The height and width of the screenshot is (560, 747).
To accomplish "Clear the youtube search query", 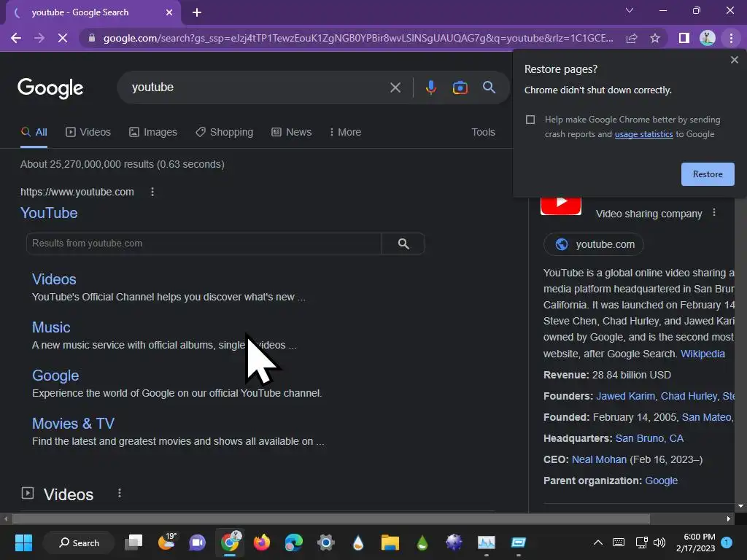I will [x=395, y=87].
